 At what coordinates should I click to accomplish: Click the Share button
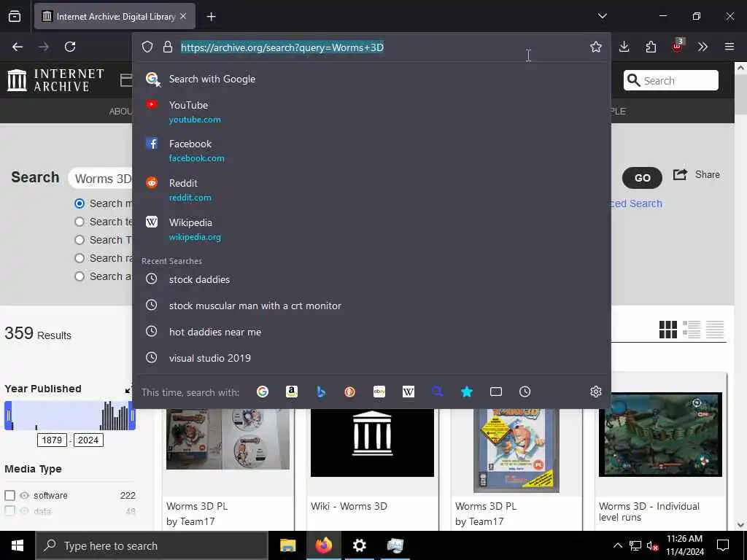click(696, 175)
